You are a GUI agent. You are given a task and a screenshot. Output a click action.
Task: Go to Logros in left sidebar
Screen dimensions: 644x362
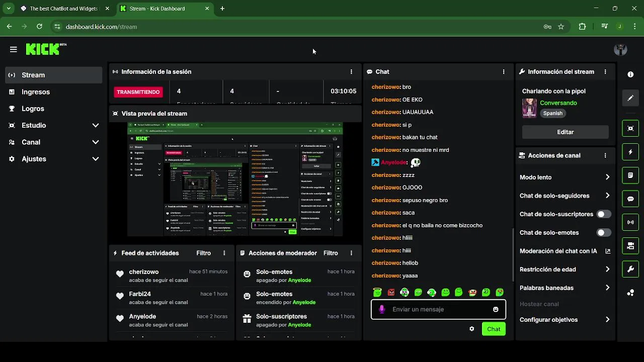pyautogui.click(x=53, y=109)
